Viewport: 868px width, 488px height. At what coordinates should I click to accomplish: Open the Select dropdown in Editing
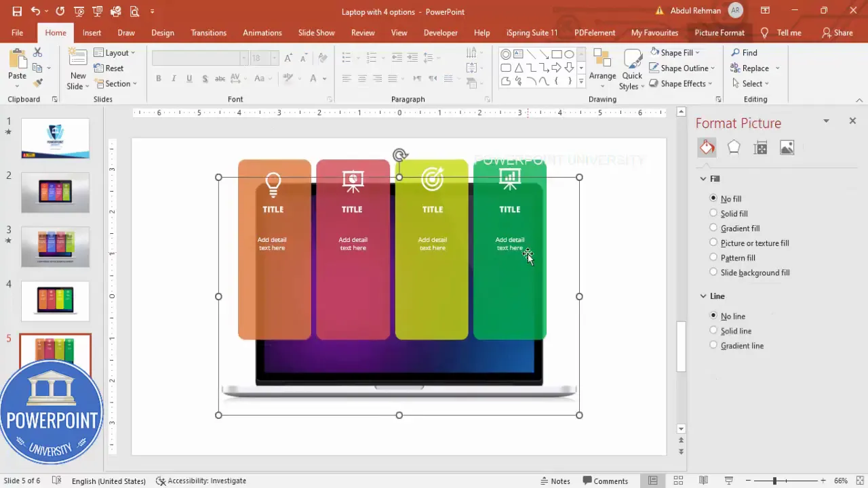[750, 83]
